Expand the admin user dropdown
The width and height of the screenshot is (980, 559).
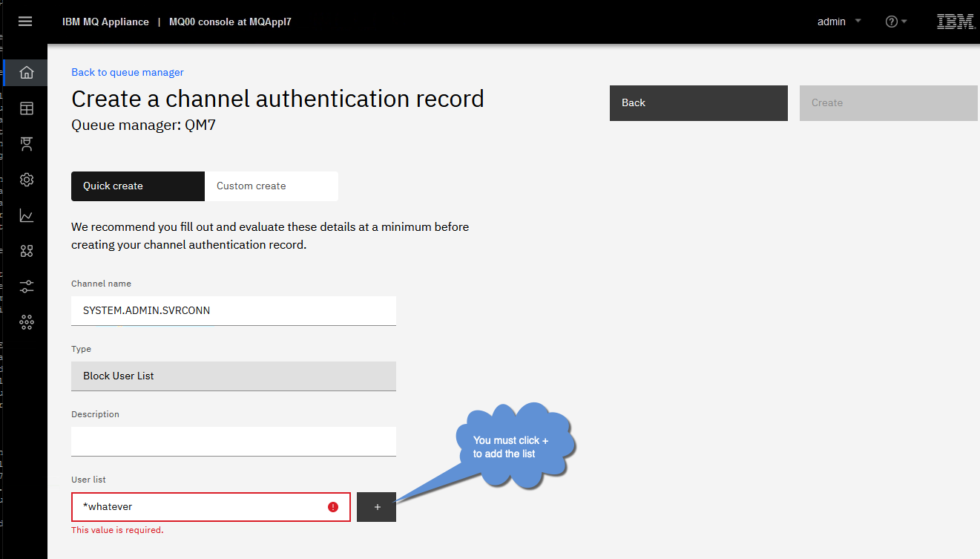pos(839,22)
